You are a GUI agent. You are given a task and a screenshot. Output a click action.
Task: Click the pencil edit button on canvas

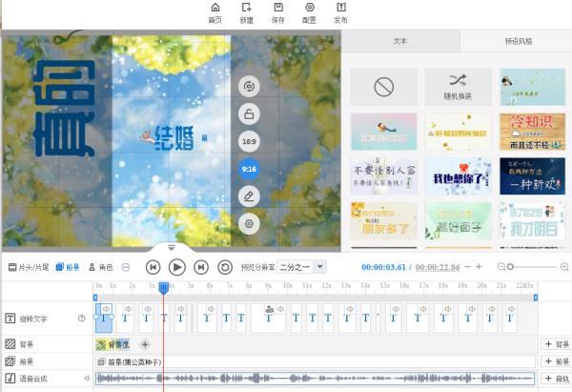pyautogui.click(x=249, y=196)
